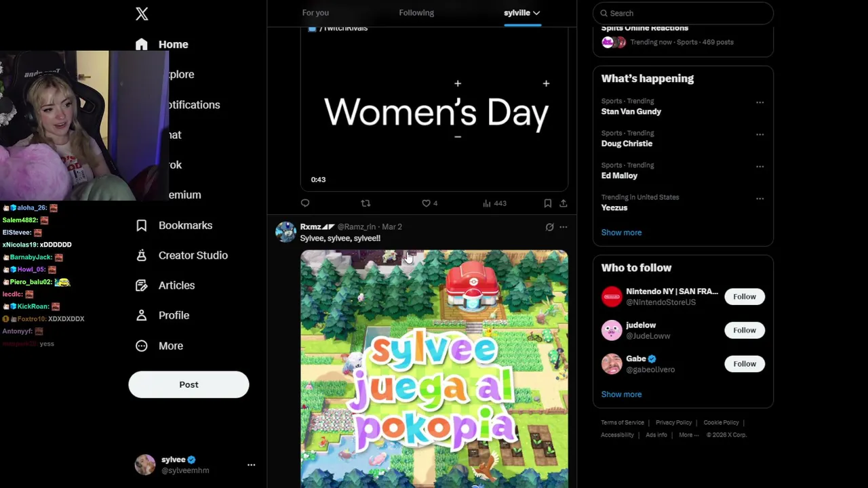Open Doug Christie trend

tap(683, 138)
